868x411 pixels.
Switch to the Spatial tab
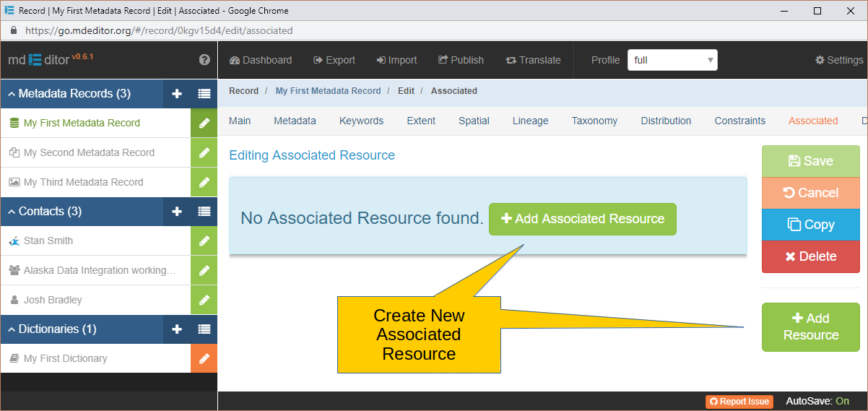point(474,121)
